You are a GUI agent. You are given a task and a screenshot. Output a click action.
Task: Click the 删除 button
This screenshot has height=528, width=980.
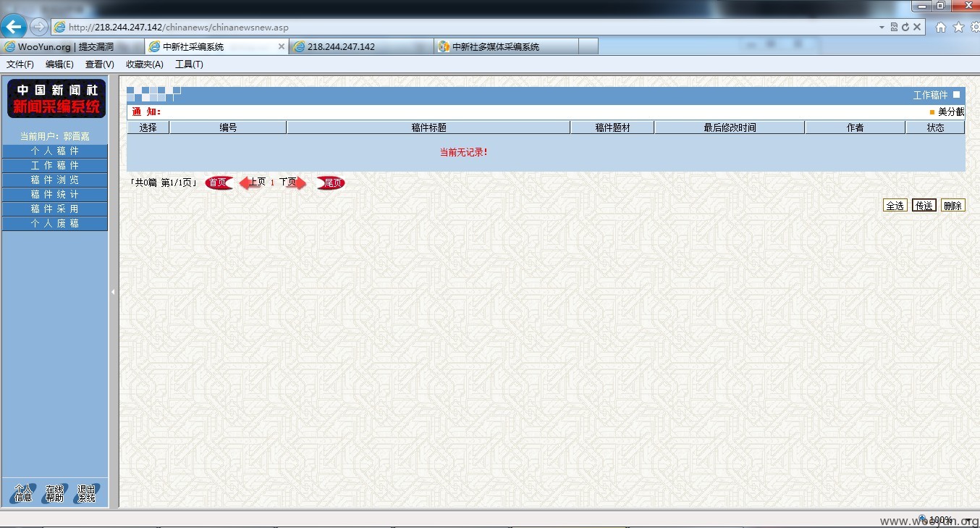tap(952, 206)
